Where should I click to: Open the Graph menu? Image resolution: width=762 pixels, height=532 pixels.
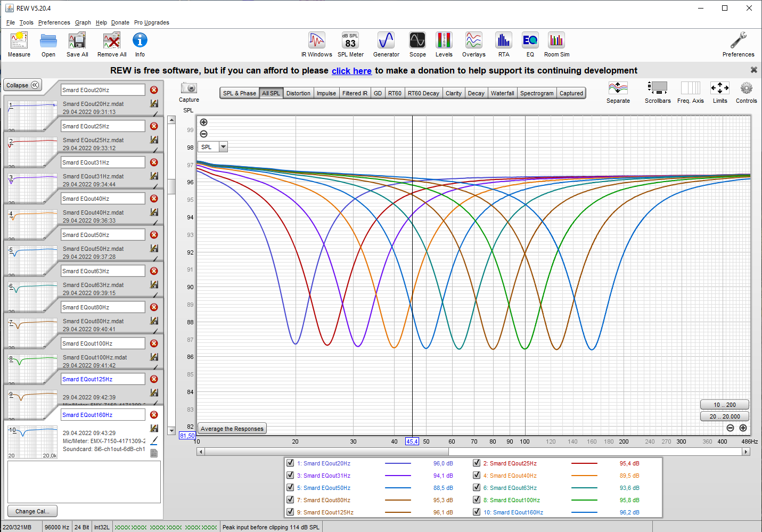(x=83, y=22)
